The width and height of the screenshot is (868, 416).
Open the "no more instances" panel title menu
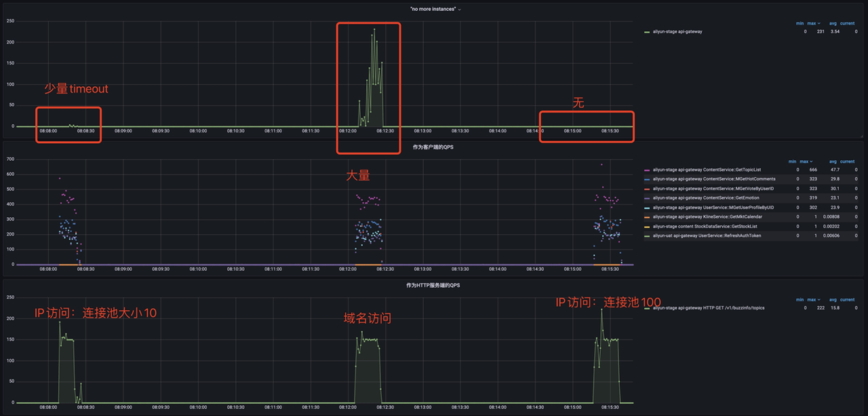(434, 10)
